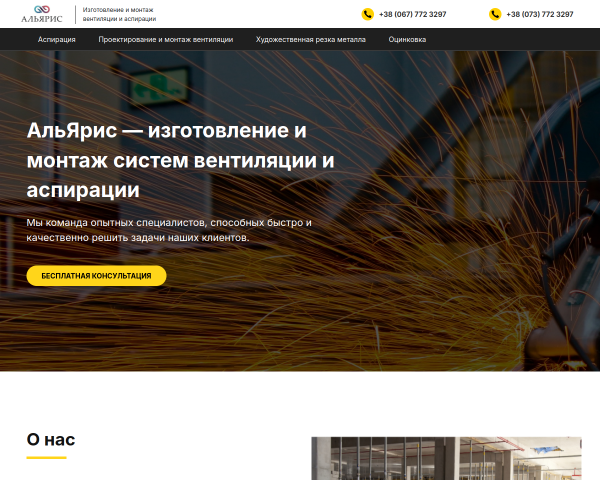Open the Оцинковка menu item

(x=407, y=39)
